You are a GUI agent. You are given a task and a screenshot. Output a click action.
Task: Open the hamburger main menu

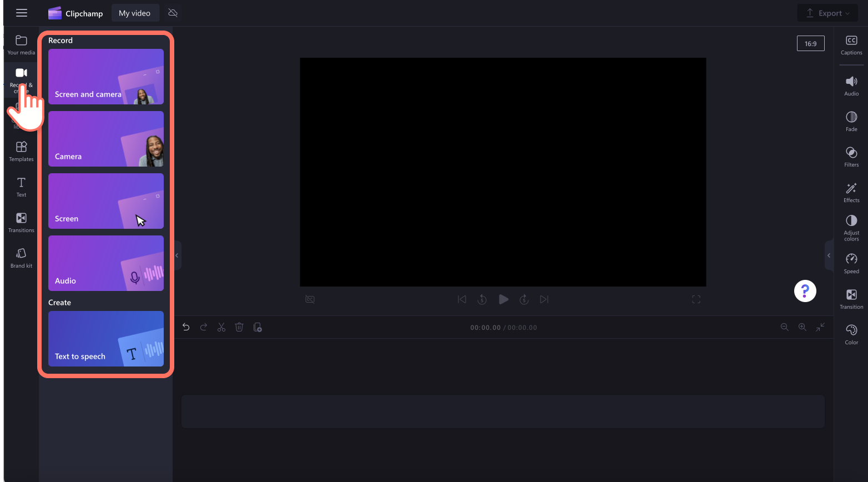(22, 13)
